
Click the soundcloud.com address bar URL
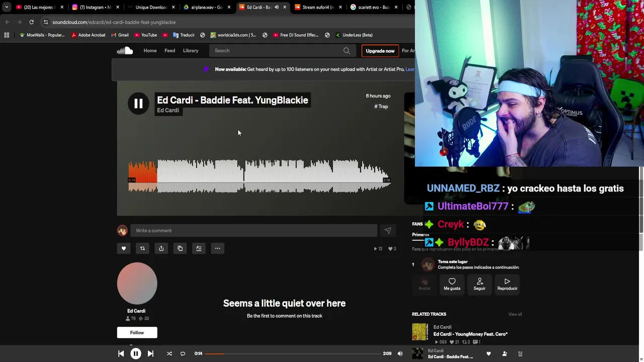(x=114, y=22)
